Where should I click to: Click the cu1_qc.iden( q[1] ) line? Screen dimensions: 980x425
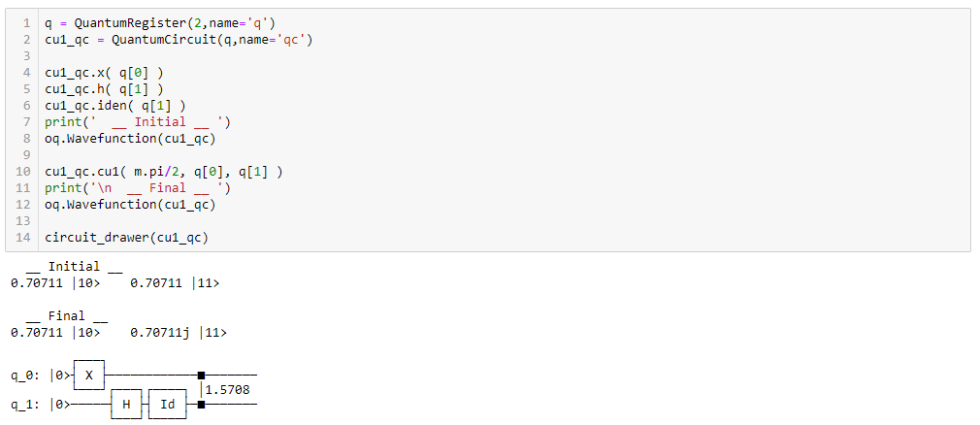[115, 106]
